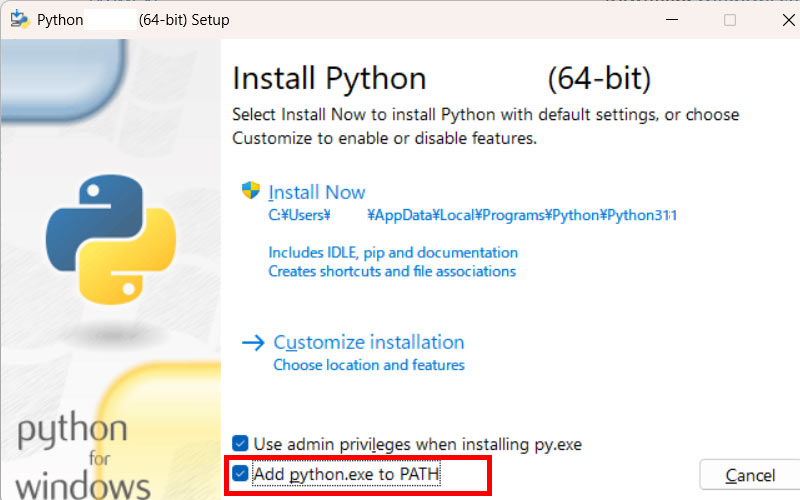The height and width of the screenshot is (500, 800).
Task: Start installation with Install Now
Action: [317, 192]
